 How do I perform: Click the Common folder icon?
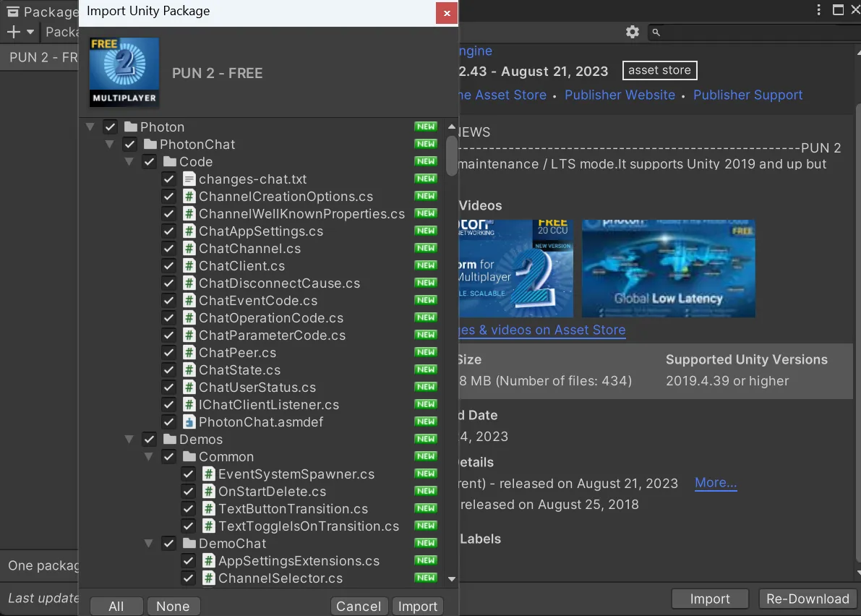pyautogui.click(x=189, y=457)
